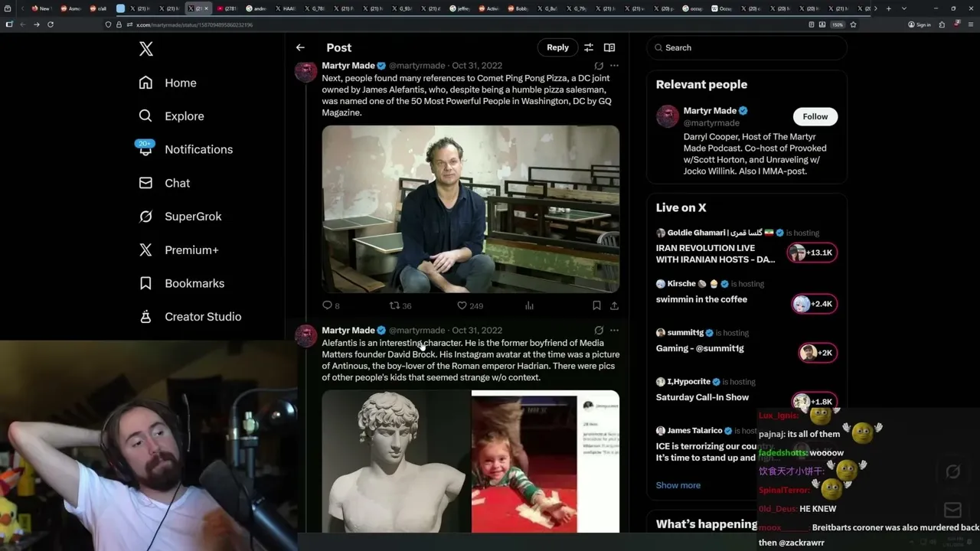Open Bookmarks in the sidebar
The image size is (980, 551).
tap(181, 283)
